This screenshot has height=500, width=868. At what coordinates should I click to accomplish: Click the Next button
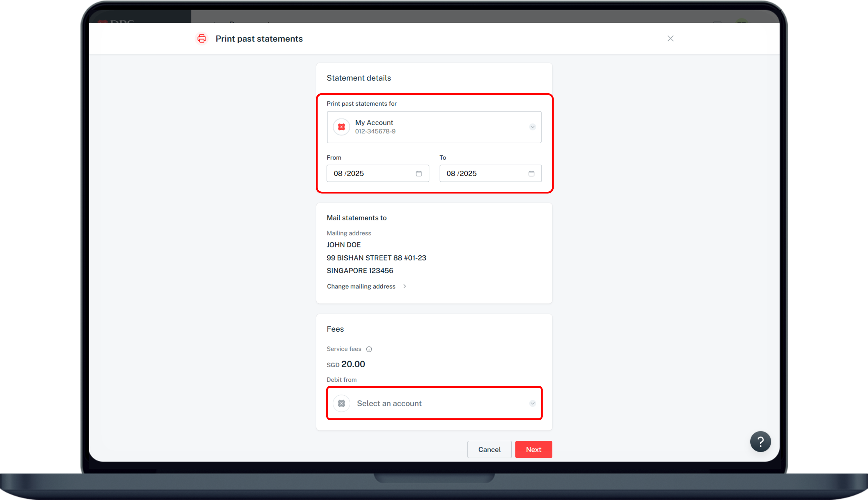pos(534,449)
